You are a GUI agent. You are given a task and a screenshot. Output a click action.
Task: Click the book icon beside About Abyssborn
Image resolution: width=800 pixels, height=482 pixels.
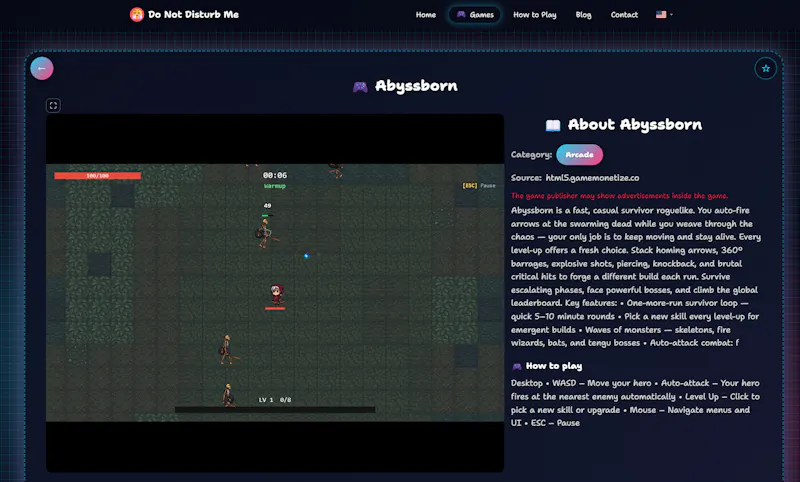click(553, 125)
